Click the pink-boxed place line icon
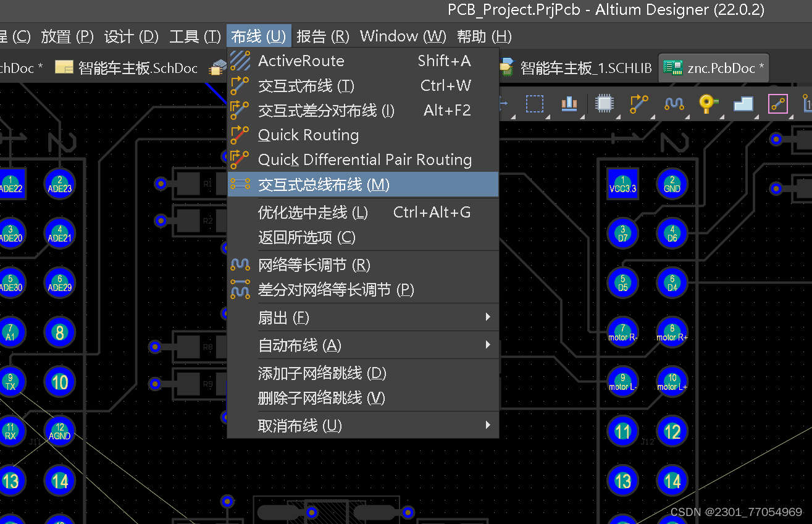812x524 pixels. (x=778, y=104)
